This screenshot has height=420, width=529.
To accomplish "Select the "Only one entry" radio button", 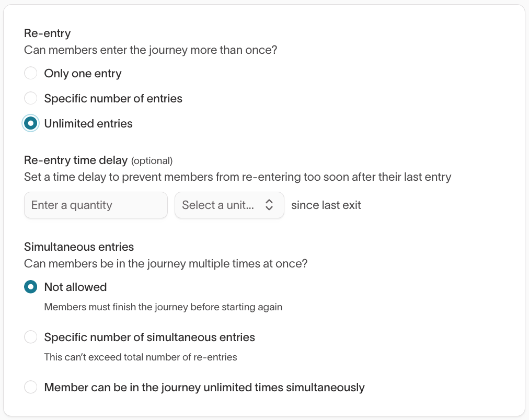I will (30, 73).
